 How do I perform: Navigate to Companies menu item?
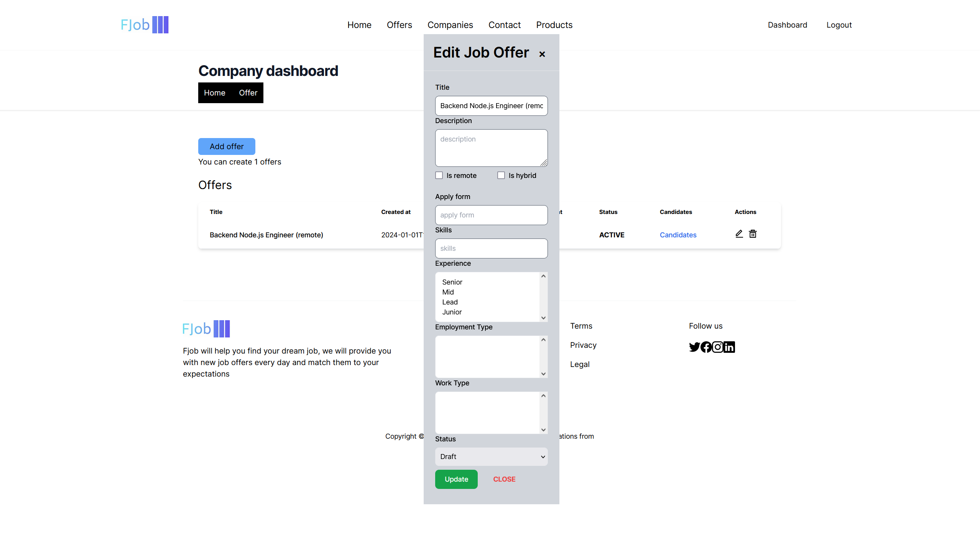450,25
